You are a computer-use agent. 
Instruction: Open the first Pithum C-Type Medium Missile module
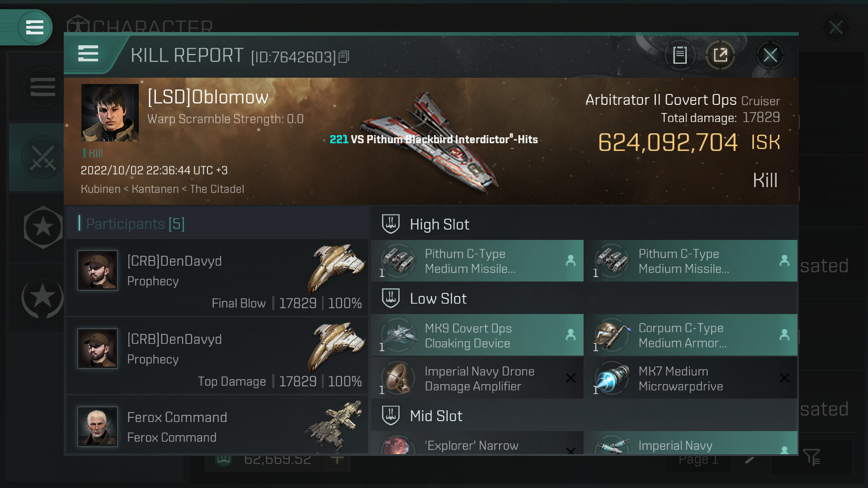(477, 261)
